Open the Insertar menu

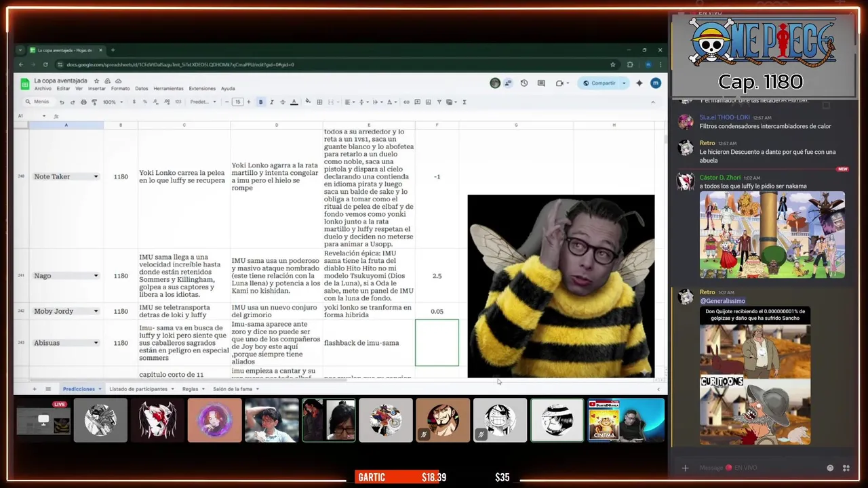pyautogui.click(x=97, y=89)
